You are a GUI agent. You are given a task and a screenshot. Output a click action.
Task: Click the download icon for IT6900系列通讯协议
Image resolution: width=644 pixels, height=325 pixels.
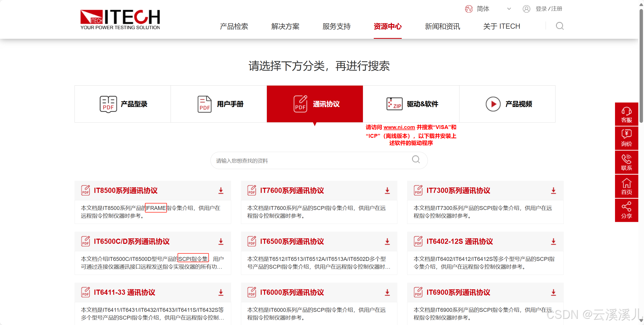tap(553, 292)
